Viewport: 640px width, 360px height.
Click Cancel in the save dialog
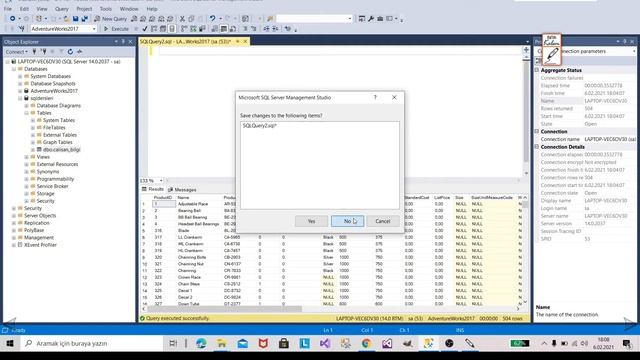pos(383,221)
